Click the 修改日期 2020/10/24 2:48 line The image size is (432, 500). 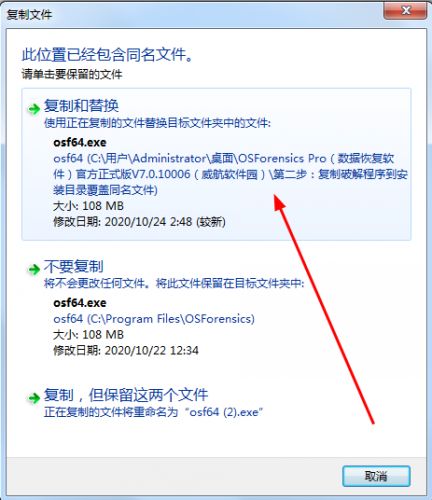click(139, 222)
